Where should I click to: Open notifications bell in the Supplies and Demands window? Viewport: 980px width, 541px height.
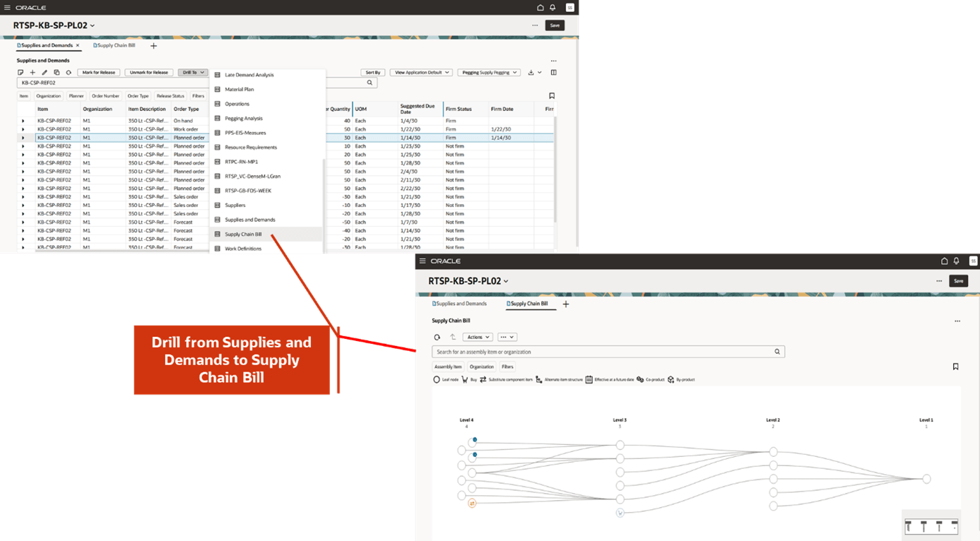tap(553, 8)
